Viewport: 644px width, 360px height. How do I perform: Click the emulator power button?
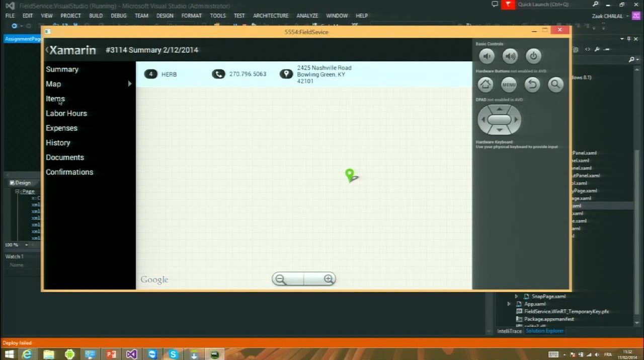coord(533,56)
